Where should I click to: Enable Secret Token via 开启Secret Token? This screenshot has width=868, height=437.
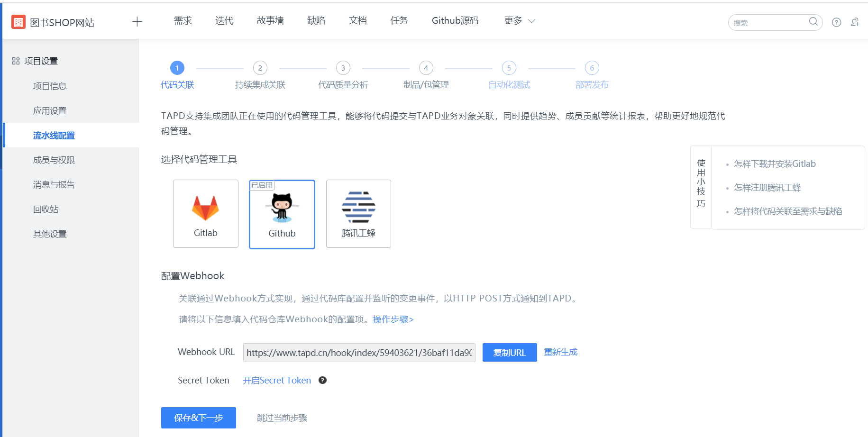coord(276,380)
